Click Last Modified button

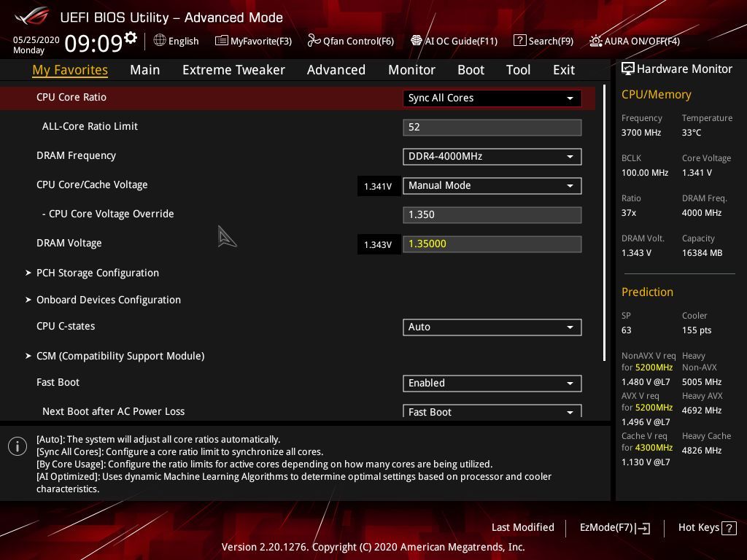click(522, 528)
